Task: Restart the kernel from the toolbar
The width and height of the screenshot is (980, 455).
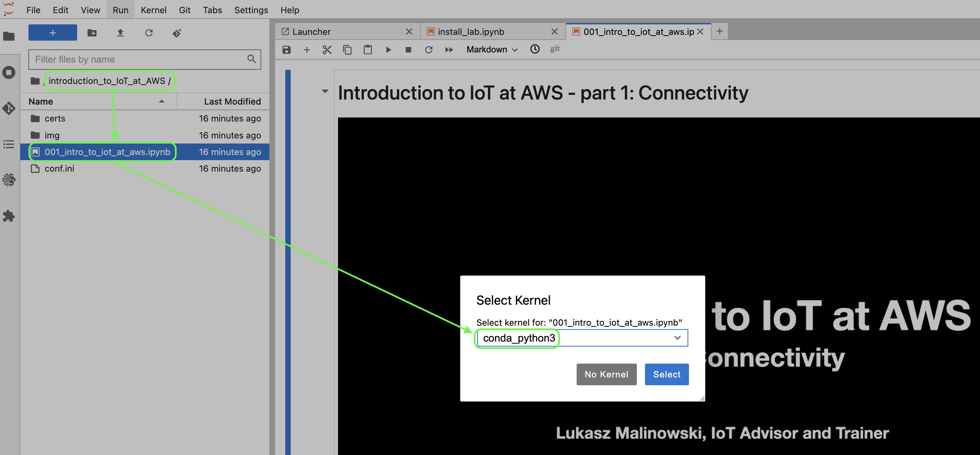Action: pos(428,49)
